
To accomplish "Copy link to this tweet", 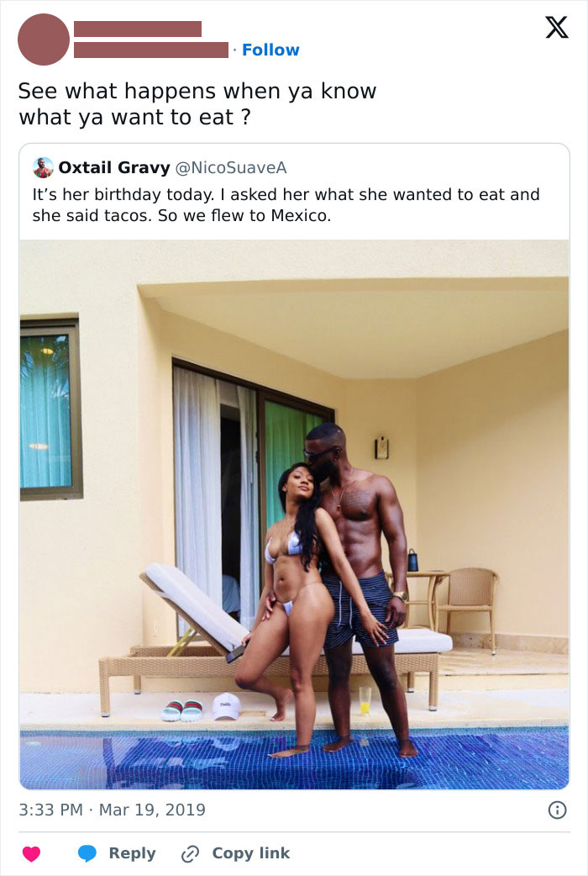I will pyautogui.click(x=250, y=853).
